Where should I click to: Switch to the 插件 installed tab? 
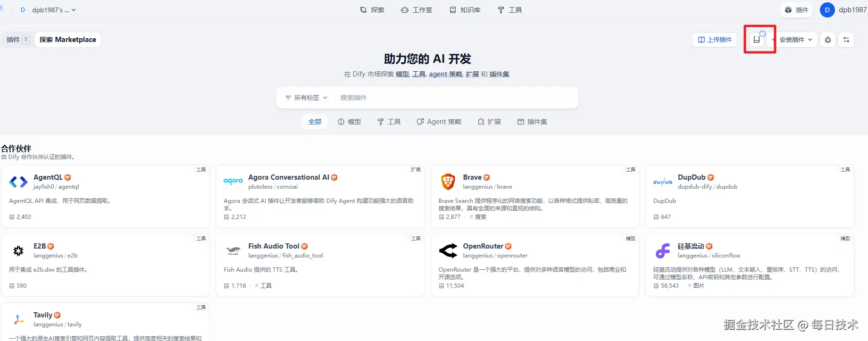point(18,40)
